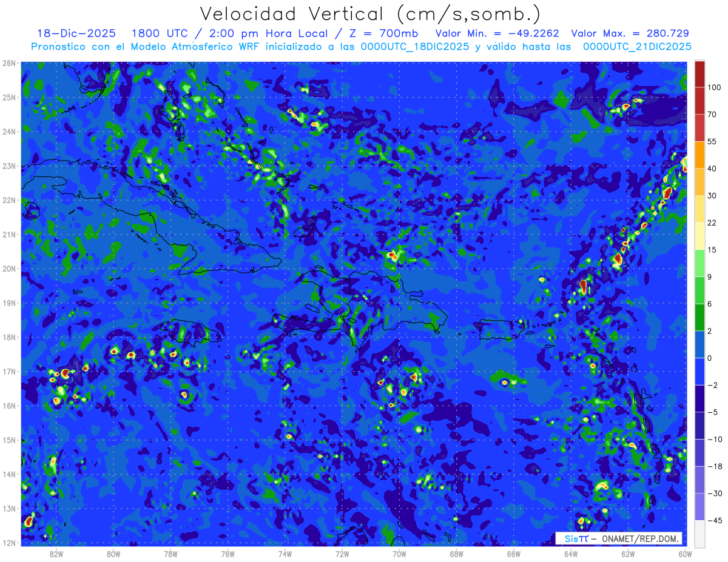Viewport: 728px width, 562px height.
Task: Click the orange colorbar swatch between 40 and 55
Action: [699, 155]
